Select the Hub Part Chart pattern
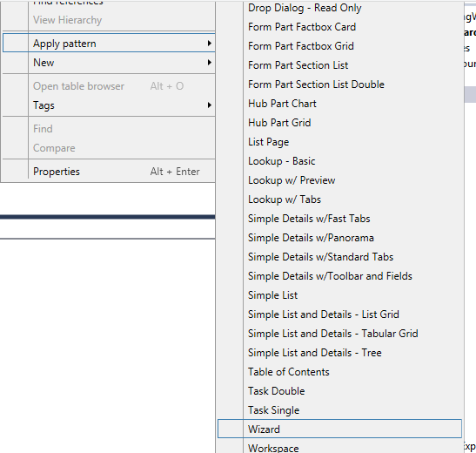The image size is (476, 453). coord(339,104)
